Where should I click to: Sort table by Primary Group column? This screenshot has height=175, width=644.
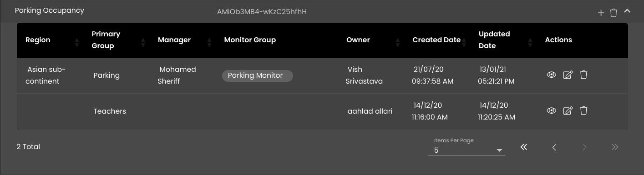[x=143, y=42]
